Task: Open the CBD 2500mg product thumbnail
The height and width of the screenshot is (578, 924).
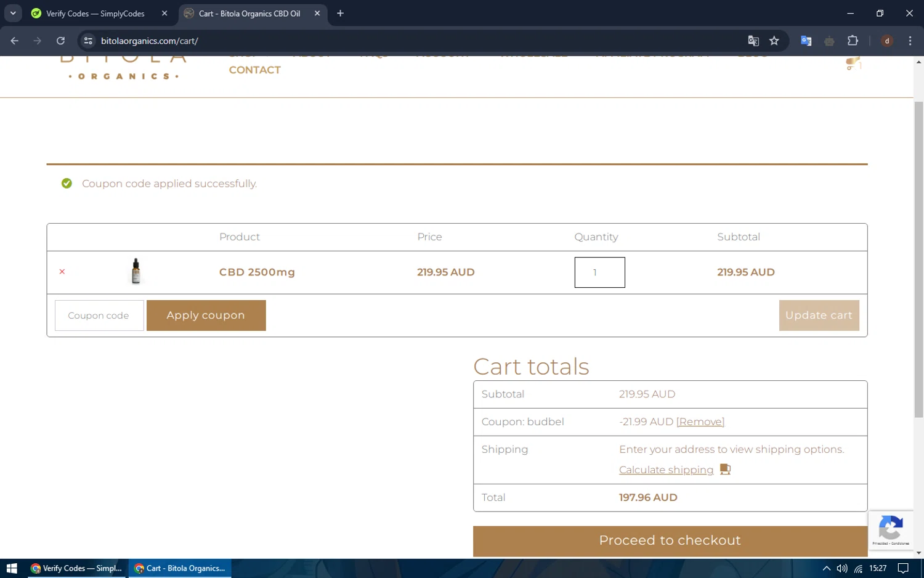Action: coord(136,271)
